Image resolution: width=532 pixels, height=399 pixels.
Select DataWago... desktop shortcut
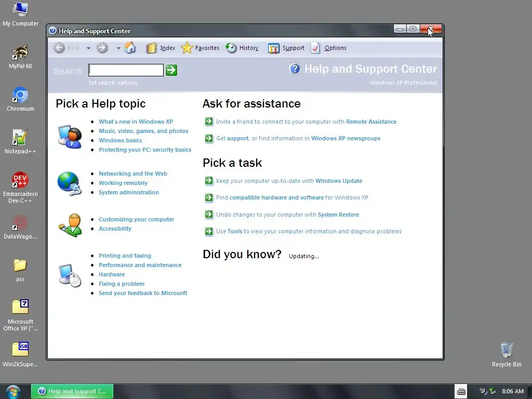pyautogui.click(x=20, y=227)
